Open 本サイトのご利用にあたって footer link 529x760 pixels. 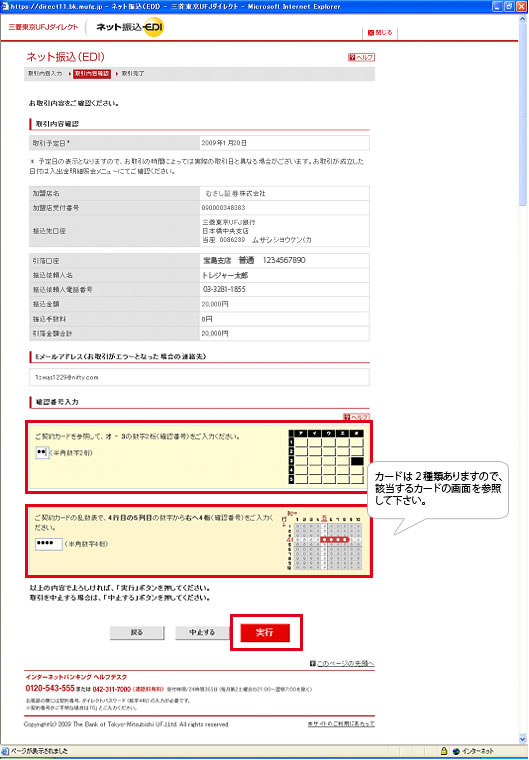coord(341,724)
